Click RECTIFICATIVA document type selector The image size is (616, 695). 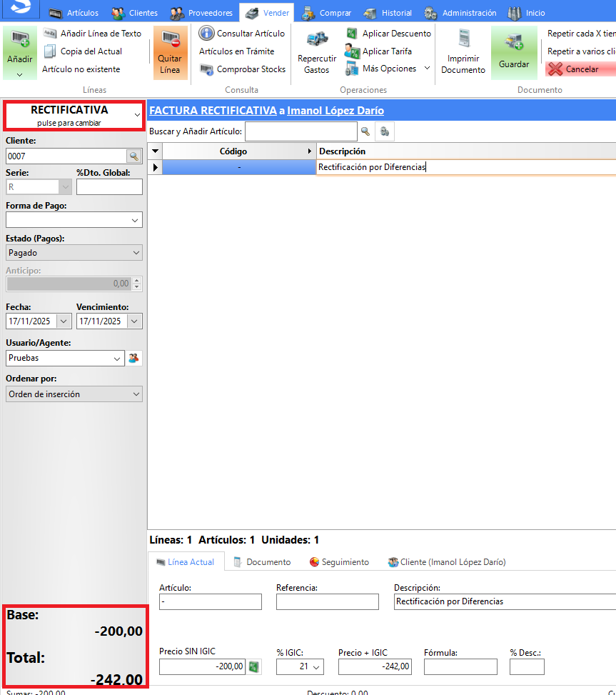[74, 115]
